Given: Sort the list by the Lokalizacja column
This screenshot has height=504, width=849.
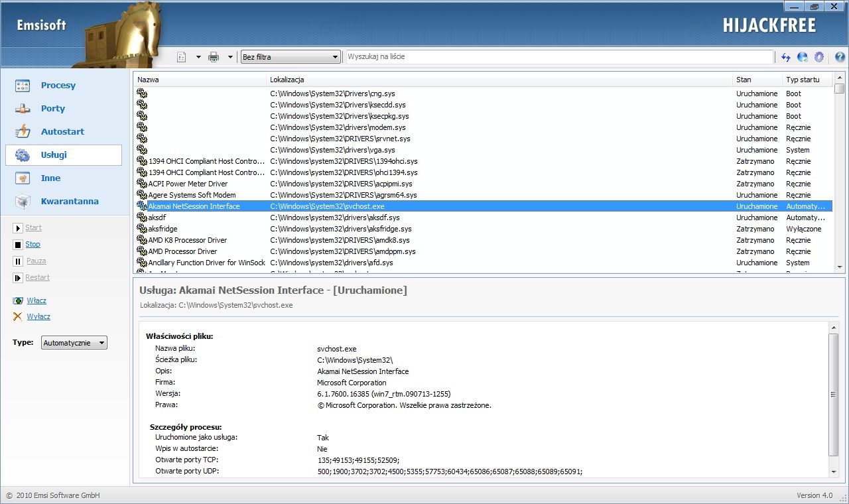Looking at the screenshot, I should (499, 80).
